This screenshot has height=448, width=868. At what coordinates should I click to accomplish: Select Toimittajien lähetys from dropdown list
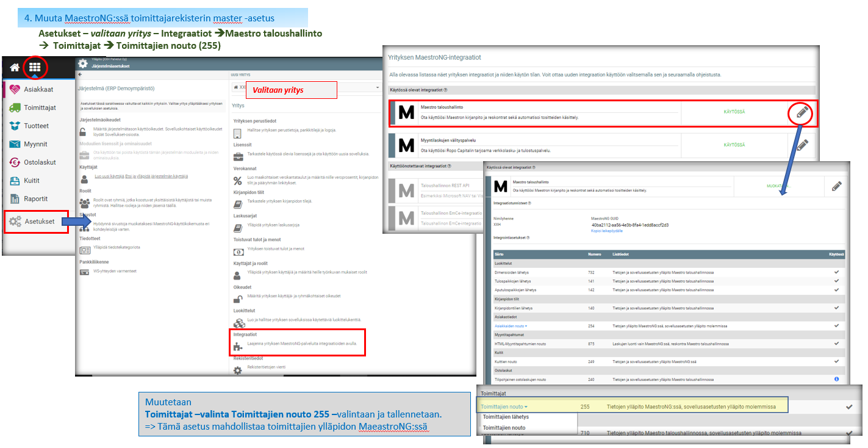point(506,417)
